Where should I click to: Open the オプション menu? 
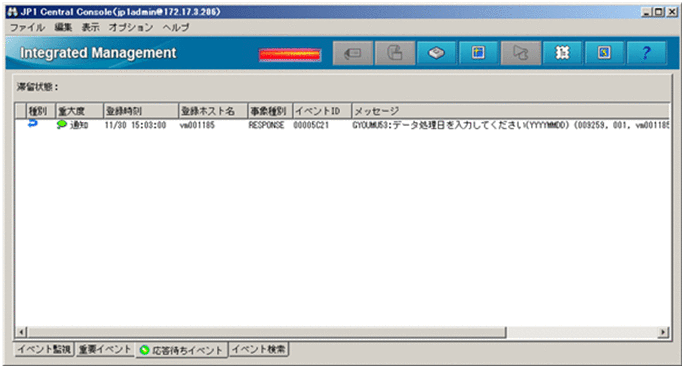[x=131, y=28]
